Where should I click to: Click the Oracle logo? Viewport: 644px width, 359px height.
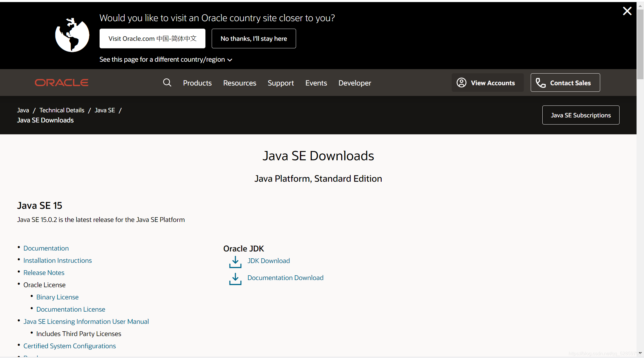[61, 83]
